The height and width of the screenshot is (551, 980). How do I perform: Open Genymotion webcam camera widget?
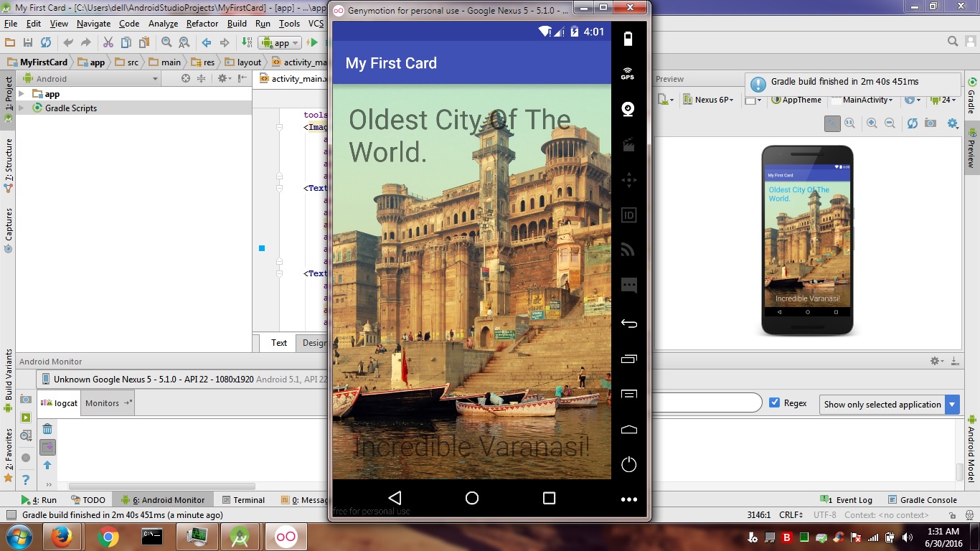628,109
